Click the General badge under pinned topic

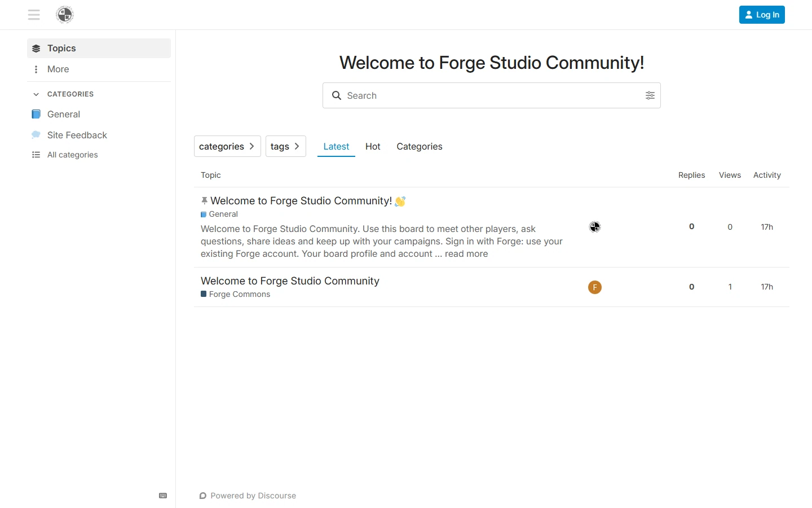pos(219,214)
